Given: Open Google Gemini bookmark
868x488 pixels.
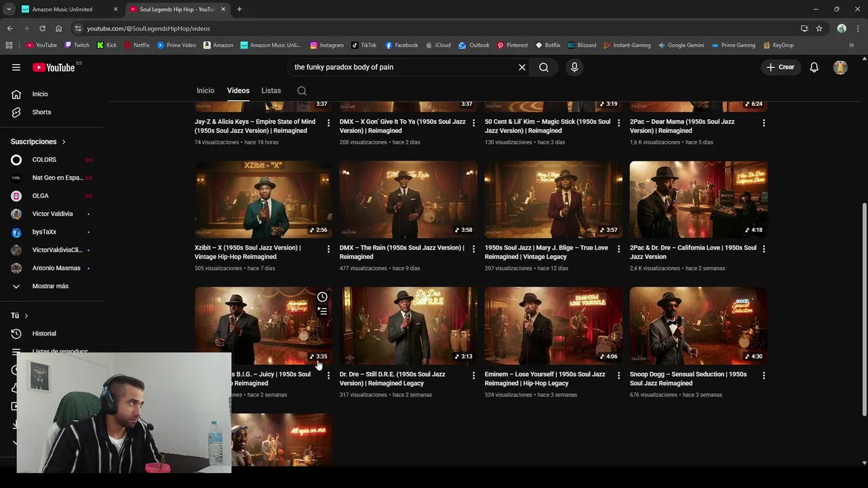Looking at the screenshot, I should point(681,45).
